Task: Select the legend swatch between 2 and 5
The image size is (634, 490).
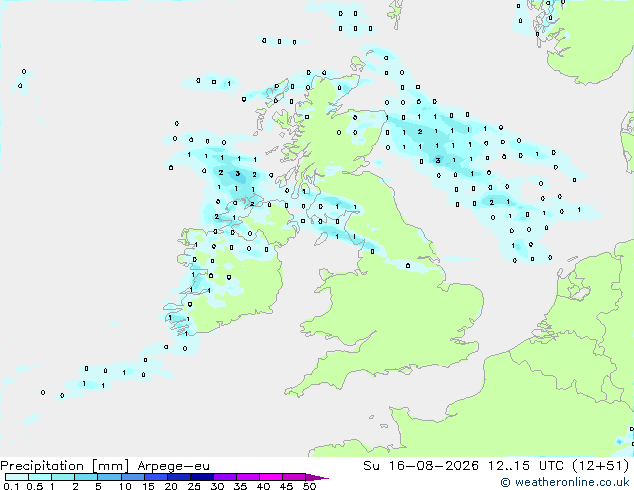Action: [x=86, y=477]
